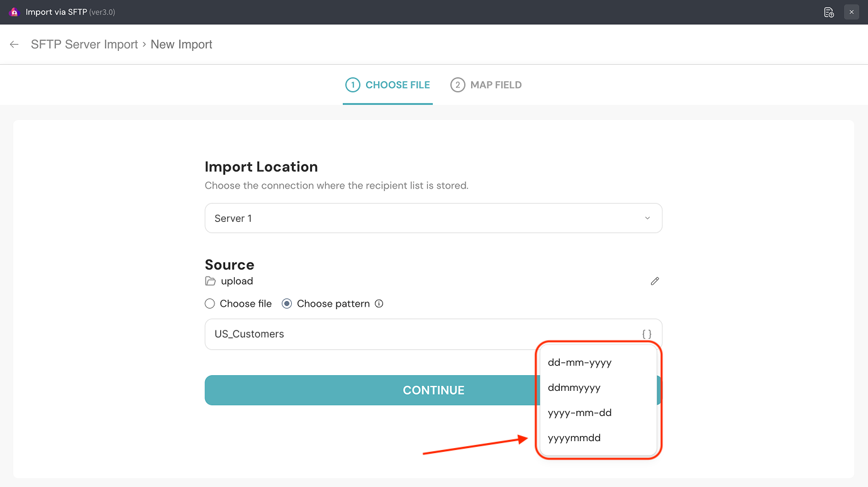
Task: Select the Choose pattern radio button
Action: pyautogui.click(x=287, y=304)
